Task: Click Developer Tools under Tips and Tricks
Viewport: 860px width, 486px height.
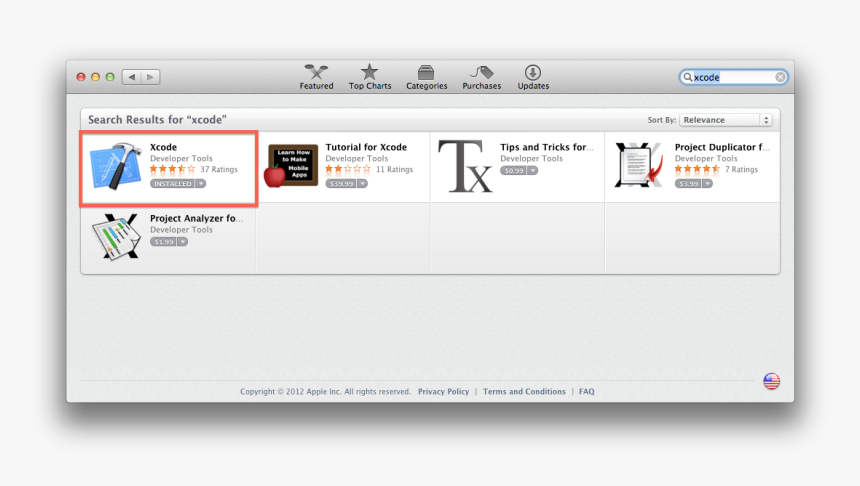Action: coord(531,159)
